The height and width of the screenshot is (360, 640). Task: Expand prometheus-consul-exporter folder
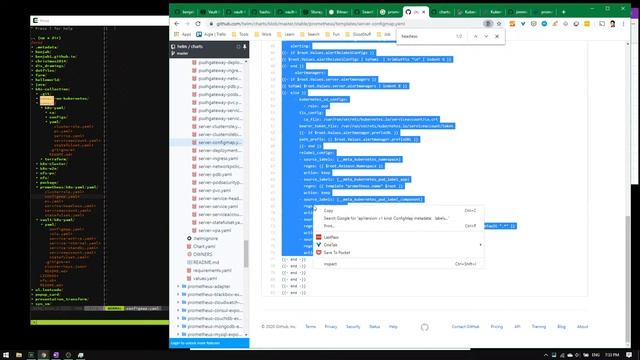click(178, 310)
